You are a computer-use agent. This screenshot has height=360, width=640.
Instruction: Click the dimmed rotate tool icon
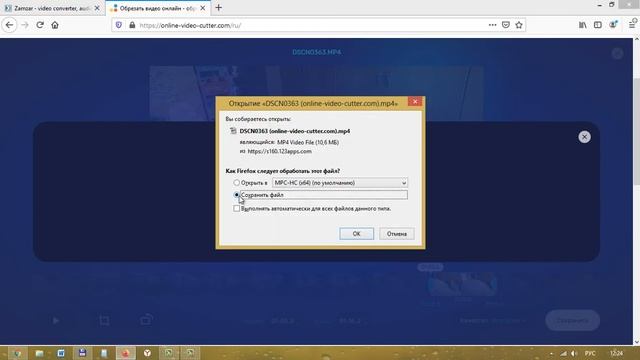tap(146, 320)
